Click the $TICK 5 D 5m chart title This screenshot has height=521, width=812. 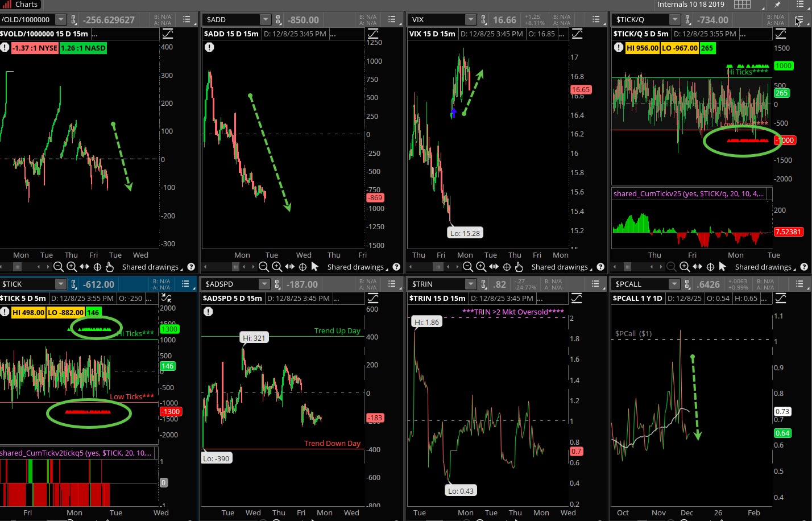pos(23,298)
